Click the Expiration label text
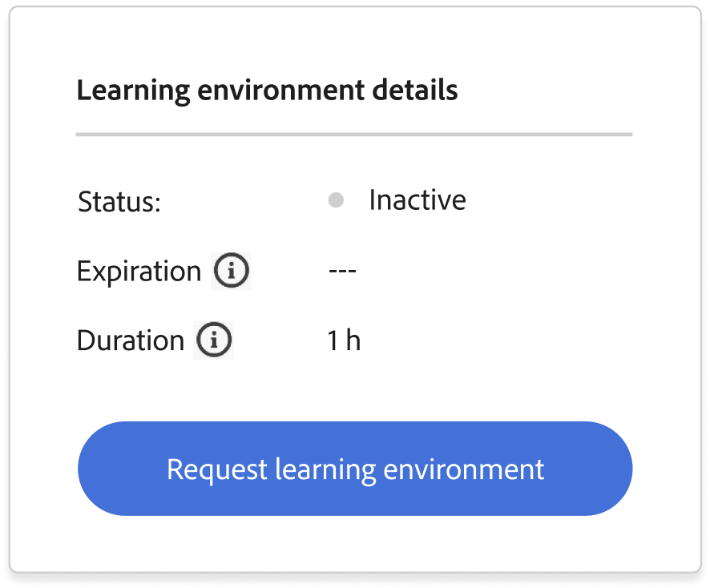Screen dimensions: 710x588 click(139, 272)
